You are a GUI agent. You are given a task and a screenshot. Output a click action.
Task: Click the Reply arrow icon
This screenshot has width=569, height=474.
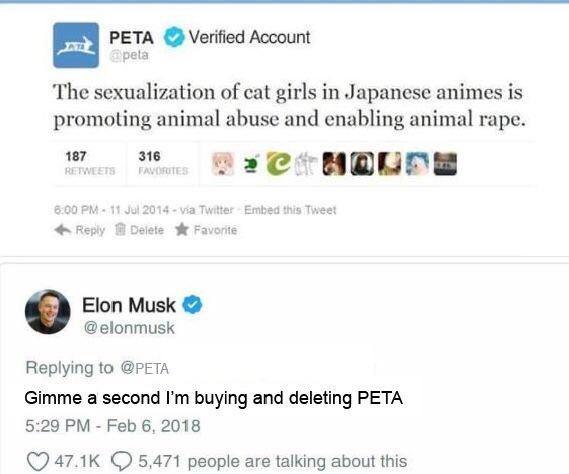[x=63, y=230]
